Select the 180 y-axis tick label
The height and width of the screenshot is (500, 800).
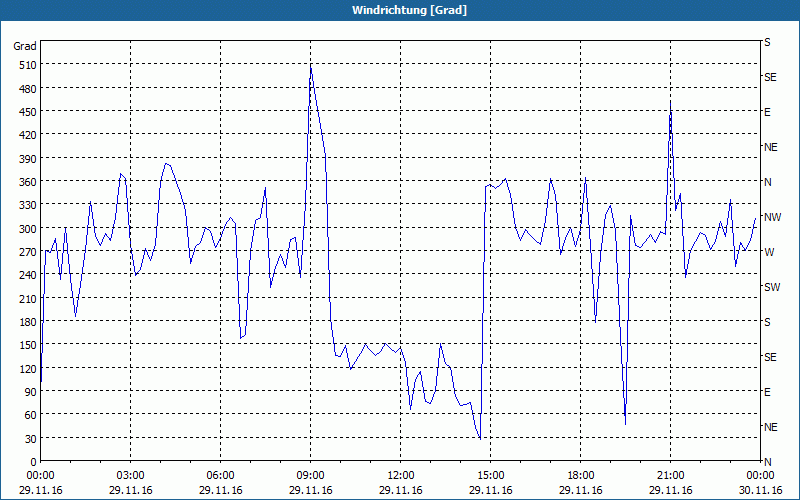(28, 322)
